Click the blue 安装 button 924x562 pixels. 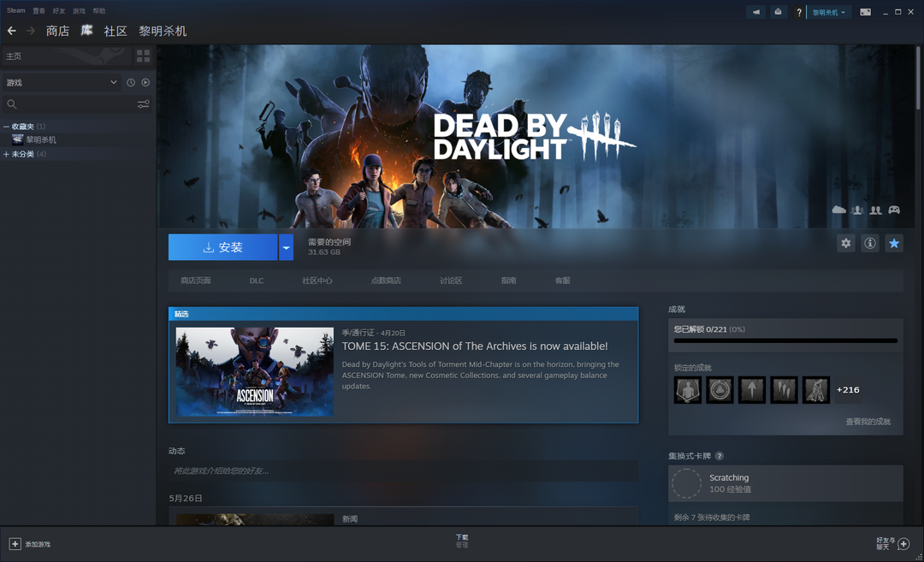[222, 247]
